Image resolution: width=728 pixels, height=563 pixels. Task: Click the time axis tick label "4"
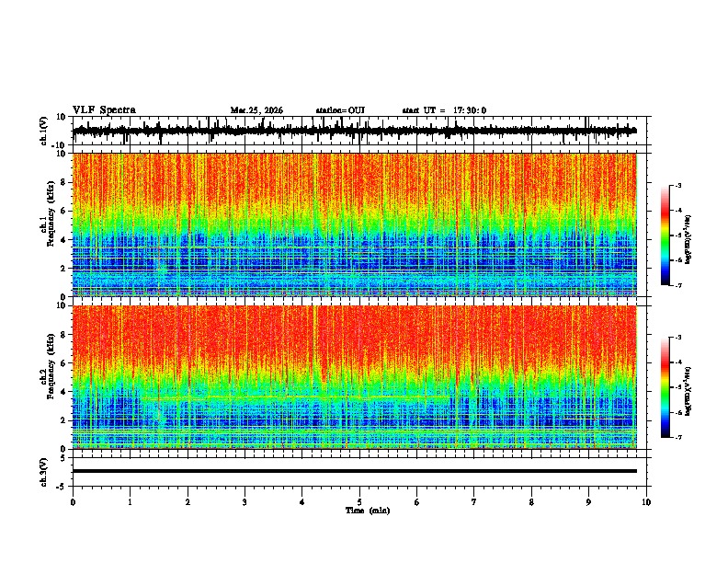pos(302,502)
